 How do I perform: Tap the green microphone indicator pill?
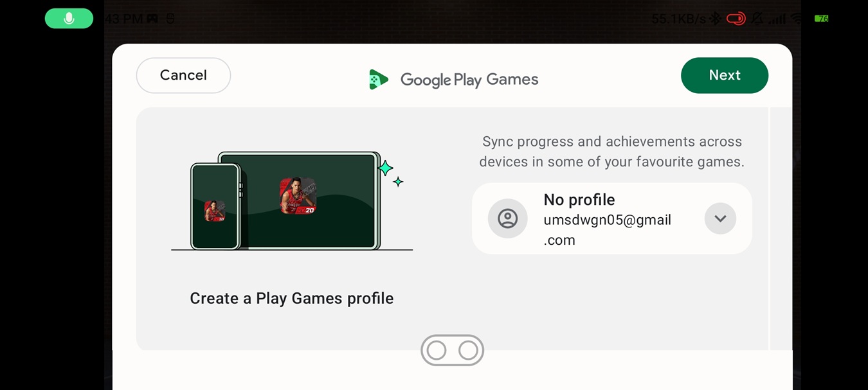69,19
